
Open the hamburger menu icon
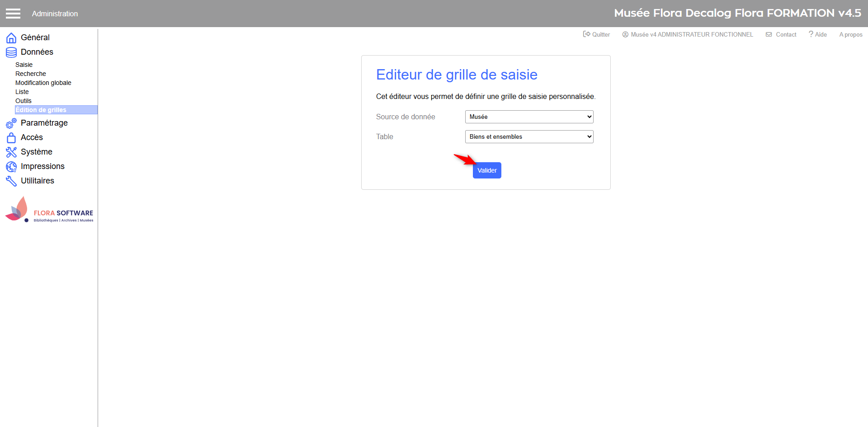click(13, 14)
